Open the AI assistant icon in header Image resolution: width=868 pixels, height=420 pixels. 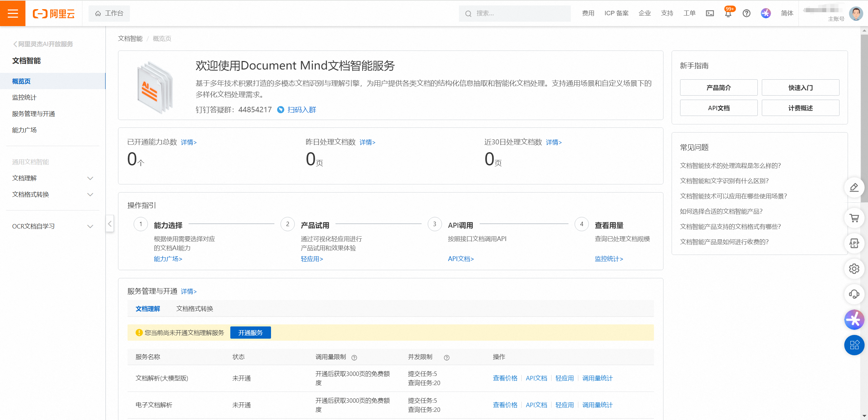coord(766,13)
